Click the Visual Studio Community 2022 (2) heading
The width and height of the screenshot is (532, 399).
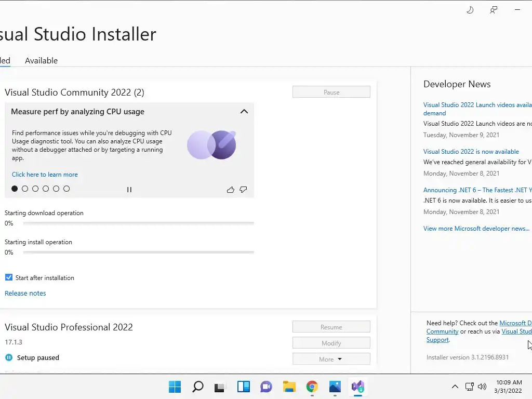coord(74,92)
